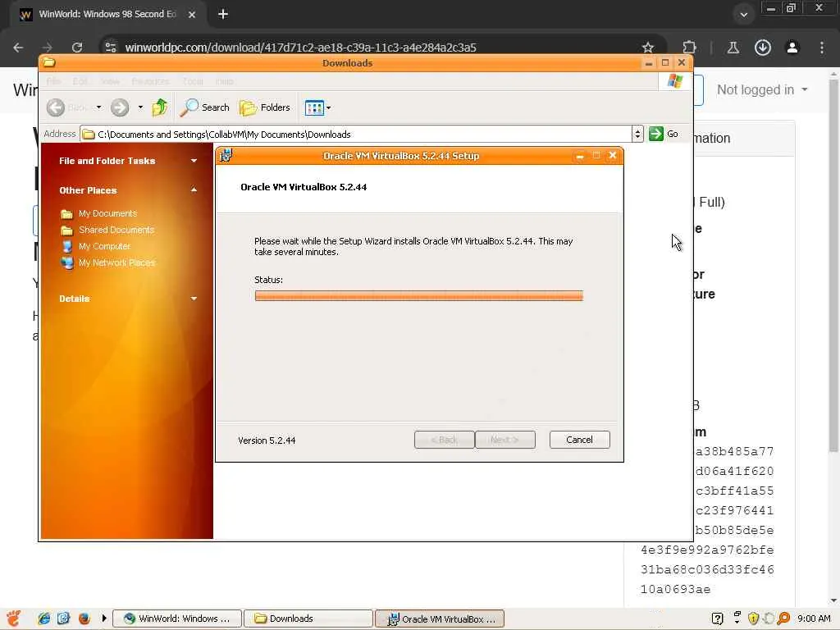The width and height of the screenshot is (840, 630).
Task: Open the Back history dropdown arrow
Action: (x=98, y=107)
